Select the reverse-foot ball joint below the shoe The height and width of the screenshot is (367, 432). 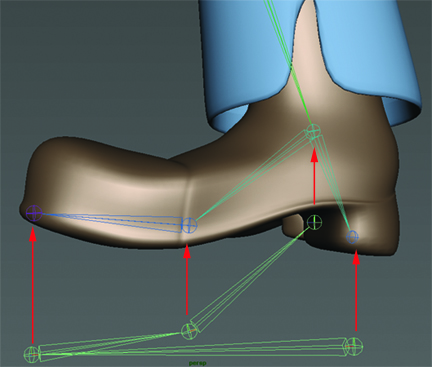(189, 331)
